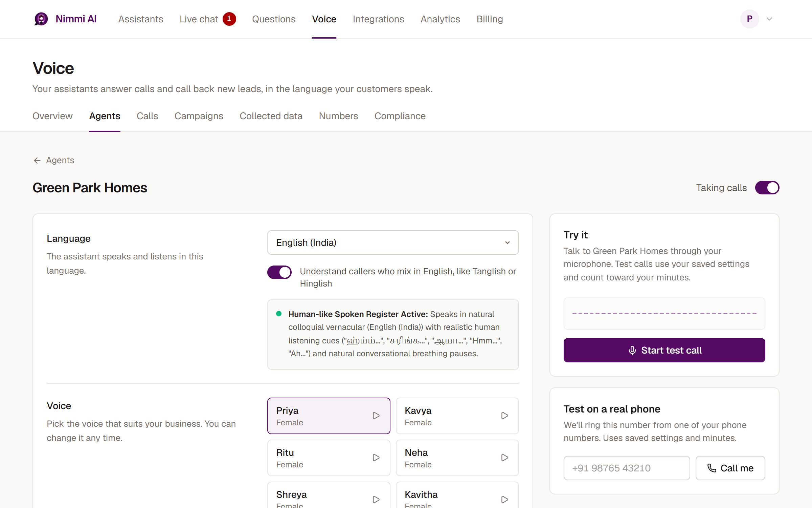Go to Questions in the top nav
Image resolution: width=812 pixels, height=508 pixels.
274,19
